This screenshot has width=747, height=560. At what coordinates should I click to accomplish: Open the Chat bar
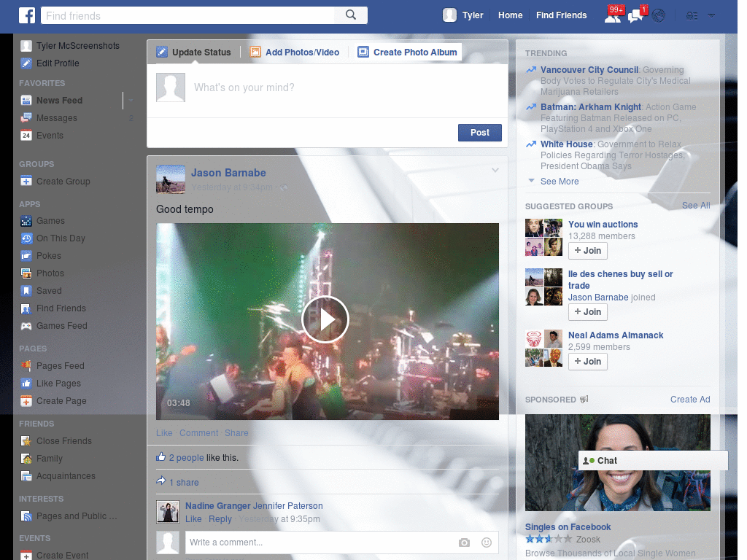click(653, 461)
